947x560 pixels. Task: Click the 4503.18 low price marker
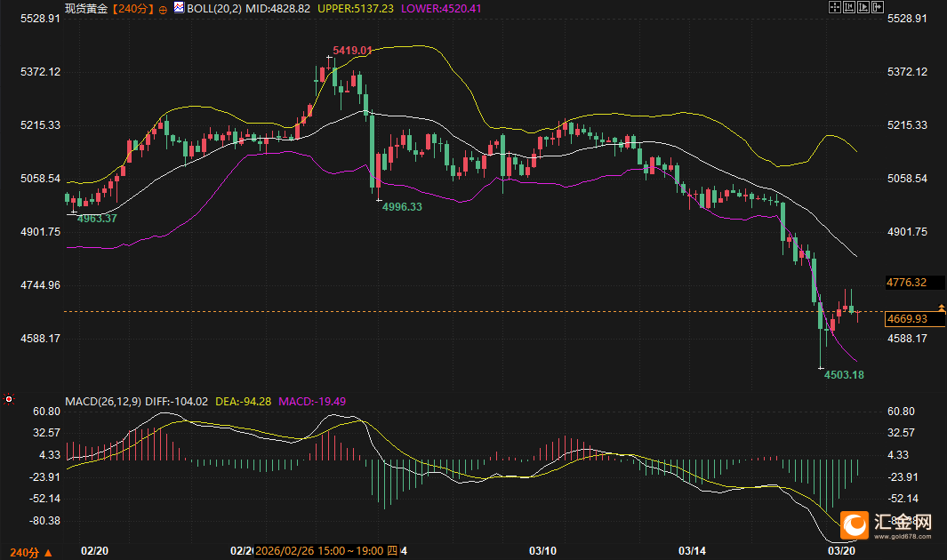click(x=844, y=375)
